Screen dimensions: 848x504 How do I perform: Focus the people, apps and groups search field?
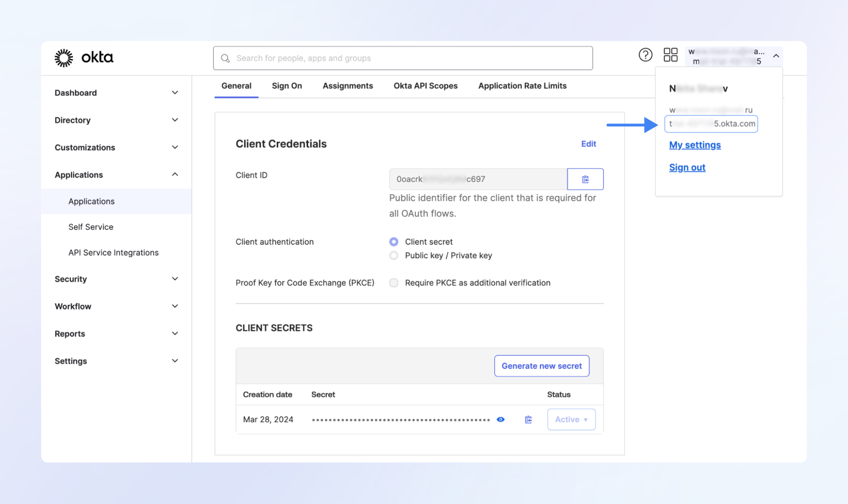(x=408, y=58)
